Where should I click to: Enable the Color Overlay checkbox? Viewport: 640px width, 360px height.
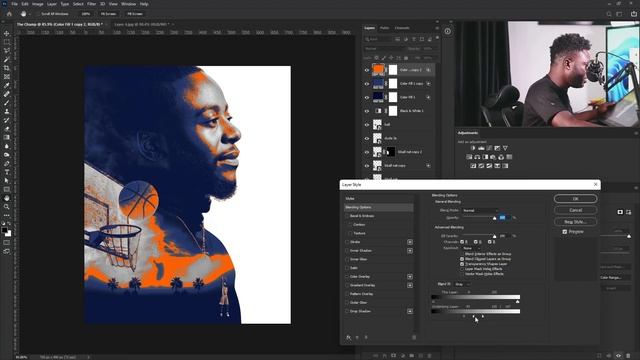(x=347, y=277)
